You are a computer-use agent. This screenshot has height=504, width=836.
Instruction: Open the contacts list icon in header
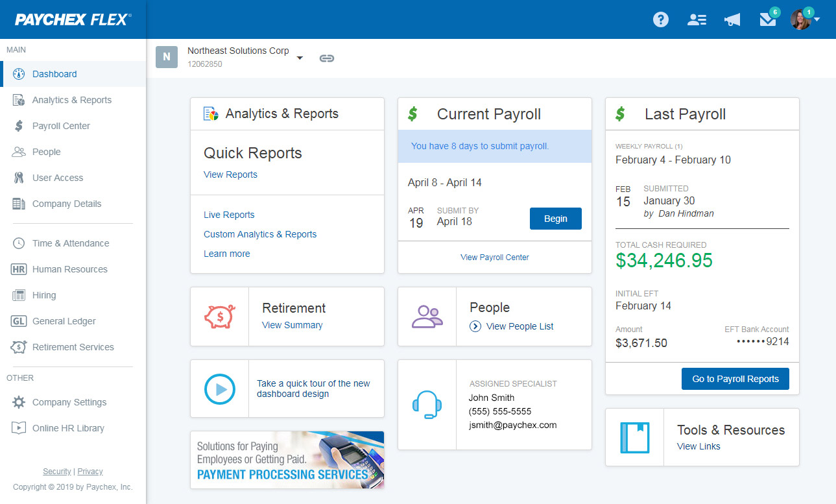click(x=697, y=19)
